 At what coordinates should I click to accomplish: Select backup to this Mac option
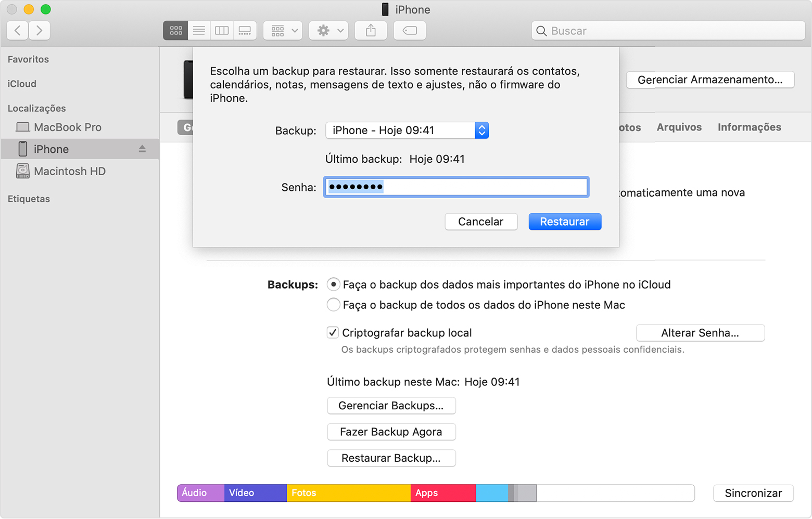333,305
